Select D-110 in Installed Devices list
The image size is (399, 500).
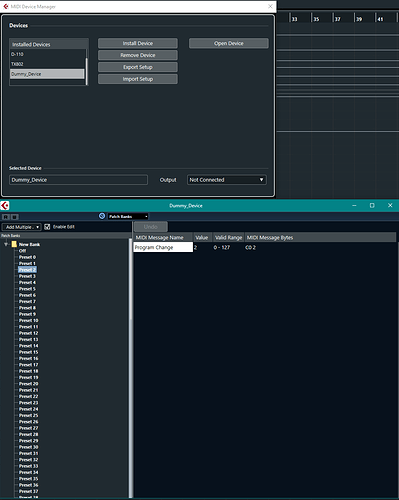[47, 54]
